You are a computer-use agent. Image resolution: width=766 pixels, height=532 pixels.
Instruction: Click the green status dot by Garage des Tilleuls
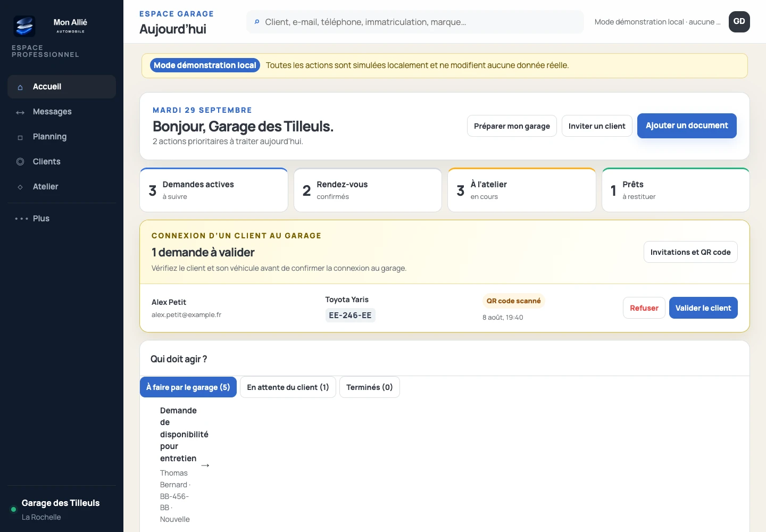pyautogui.click(x=14, y=509)
